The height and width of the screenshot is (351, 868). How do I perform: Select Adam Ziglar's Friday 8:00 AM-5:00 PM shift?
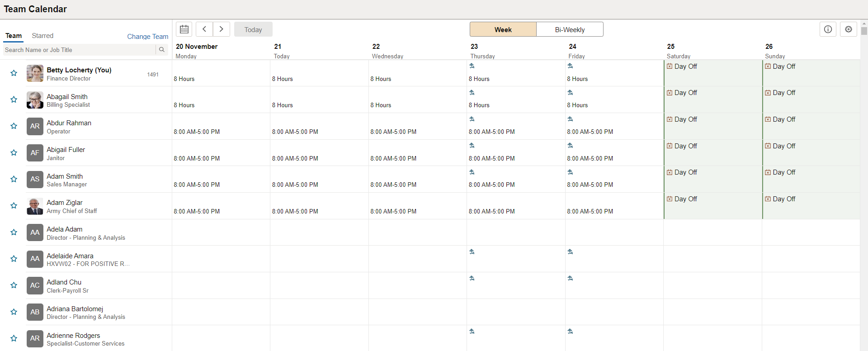point(590,212)
